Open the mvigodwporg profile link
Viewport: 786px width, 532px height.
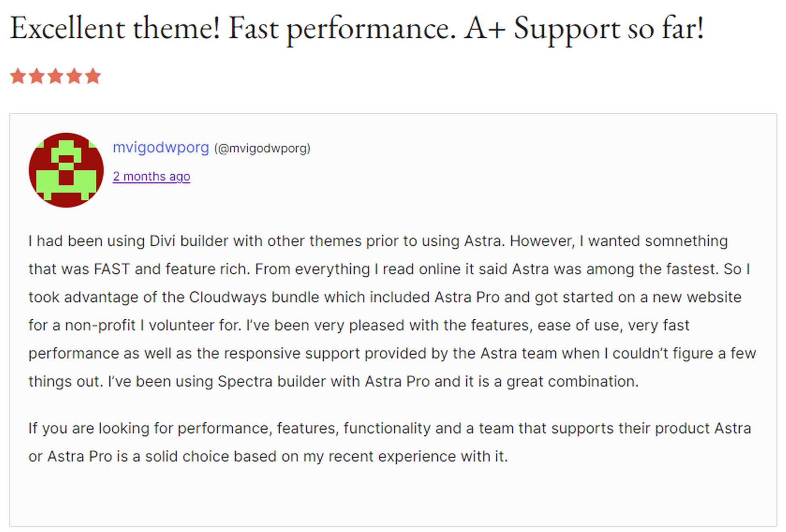coord(161,148)
